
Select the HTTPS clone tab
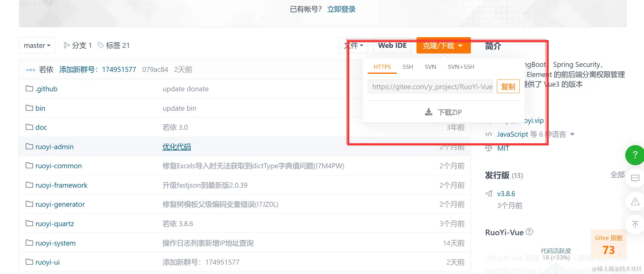(x=382, y=67)
